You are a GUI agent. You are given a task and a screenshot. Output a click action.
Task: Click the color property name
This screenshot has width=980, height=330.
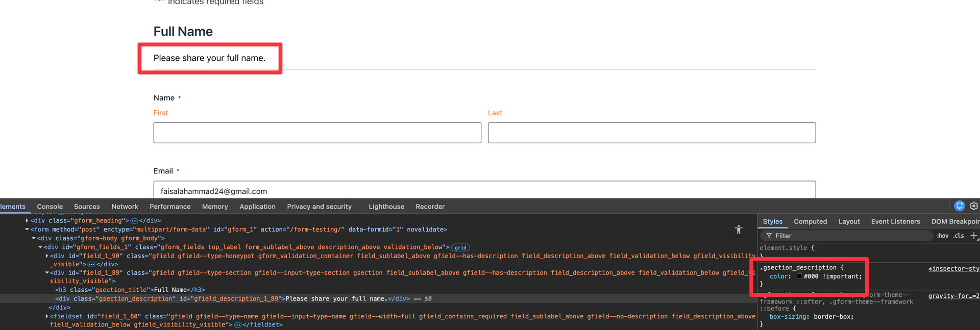[x=778, y=276]
